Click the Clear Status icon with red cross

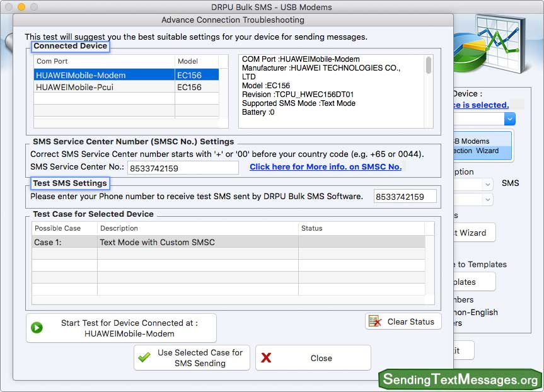(x=375, y=321)
